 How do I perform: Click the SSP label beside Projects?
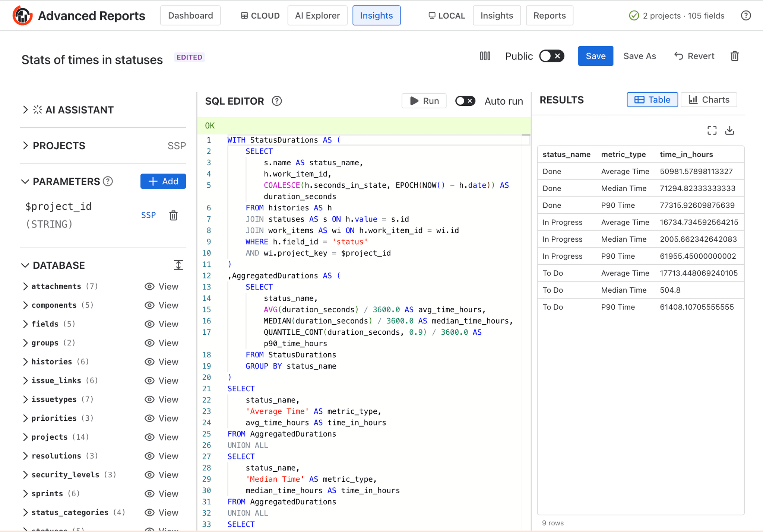pyautogui.click(x=177, y=146)
